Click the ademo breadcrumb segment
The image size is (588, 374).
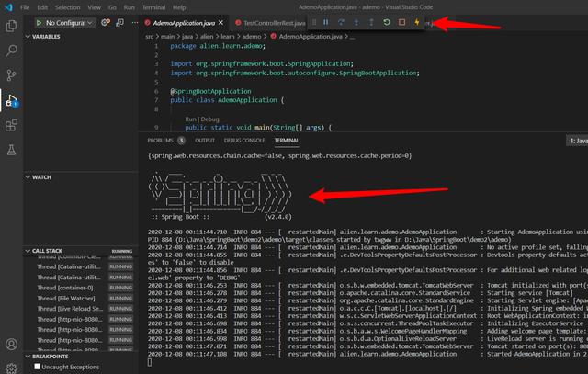point(251,37)
